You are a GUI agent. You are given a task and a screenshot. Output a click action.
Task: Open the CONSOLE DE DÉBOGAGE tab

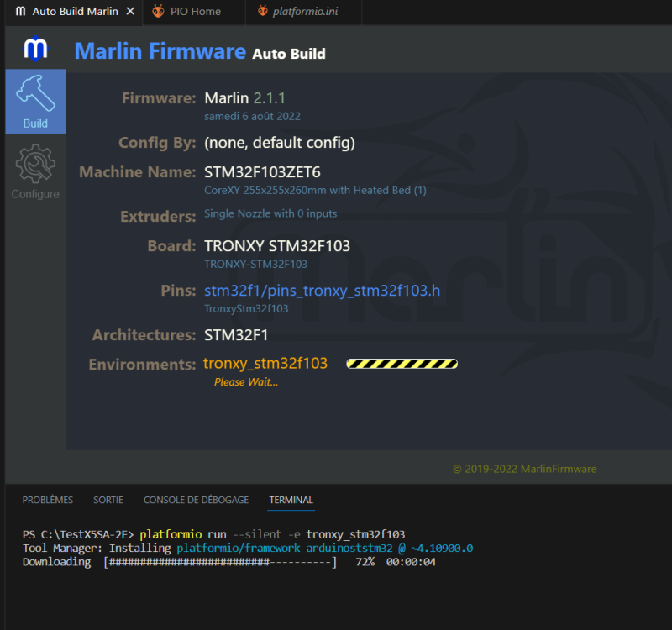[x=196, y=500]
